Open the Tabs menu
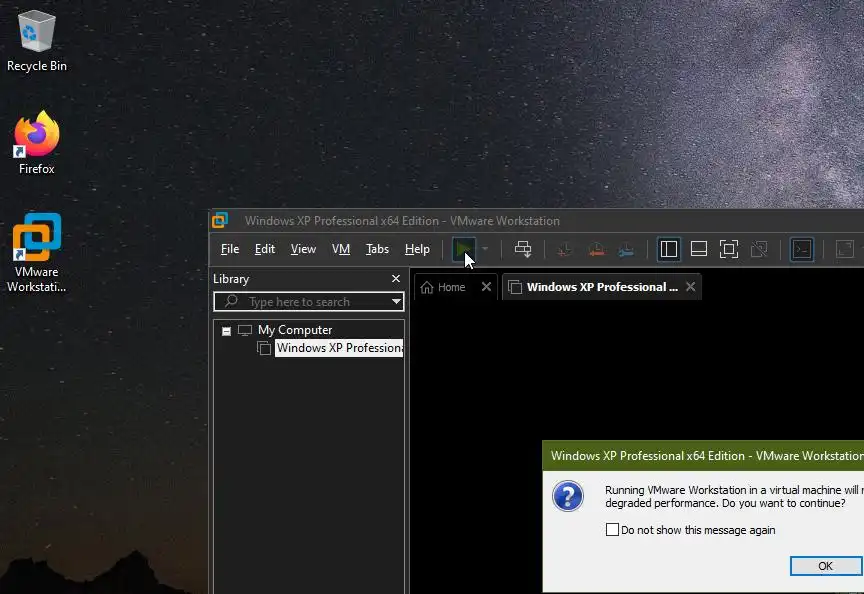This screenshot has height=594, width=864. coord(377,249)
